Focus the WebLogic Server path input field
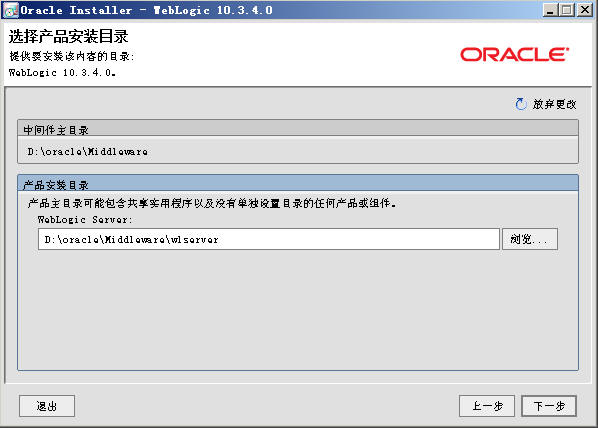 click(x=269, y=239)
